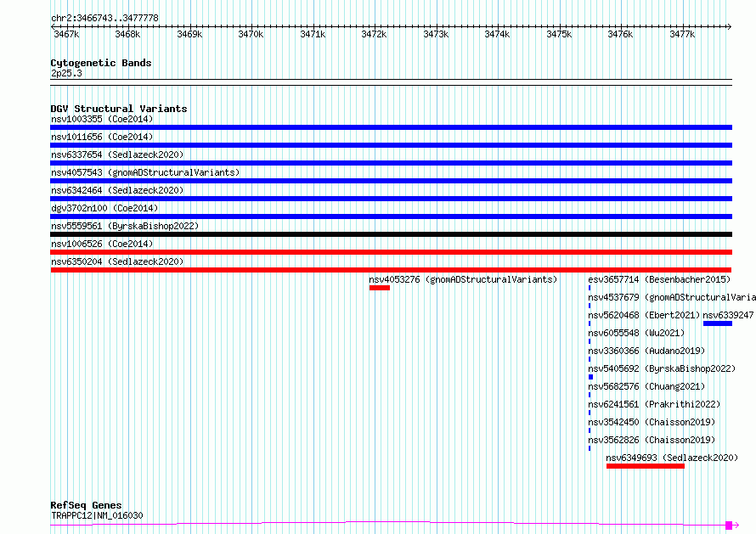Click the 3477k ruler position label
The width and height of the screenshot is (756, 534).
point(682,34)
